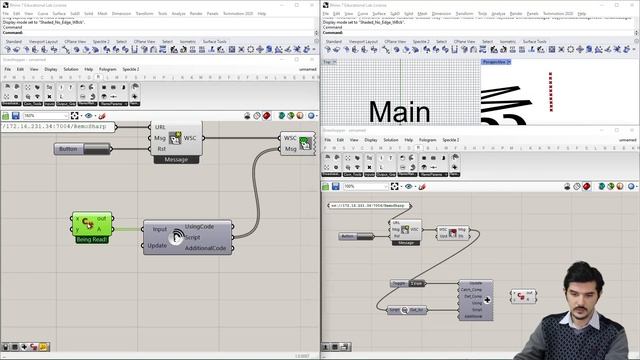Click URL panel with 172.16 address in left canvas
The width and height of the screenshot is (640, 360).
tap(58, 127)
